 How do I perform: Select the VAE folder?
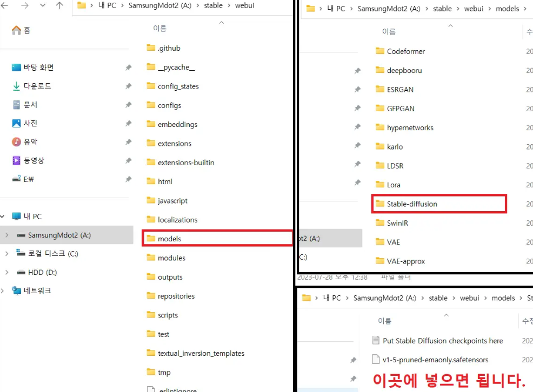(388, 242)
